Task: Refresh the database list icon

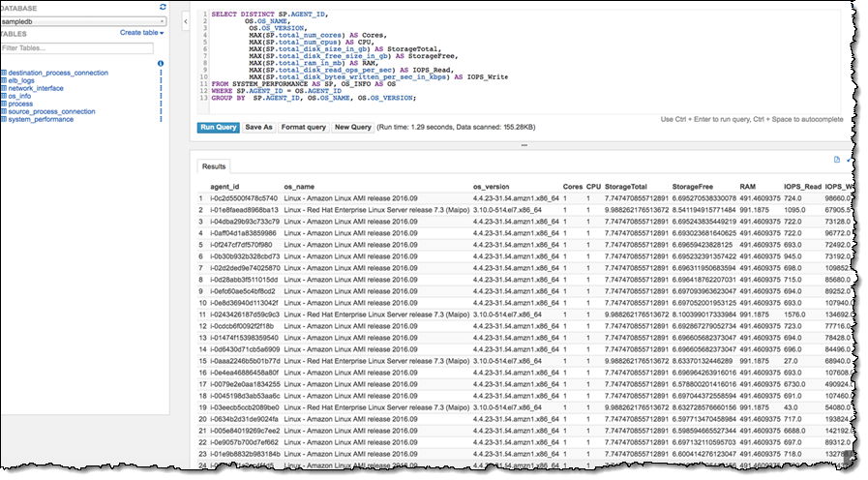Action: click(x=163, y=7)
